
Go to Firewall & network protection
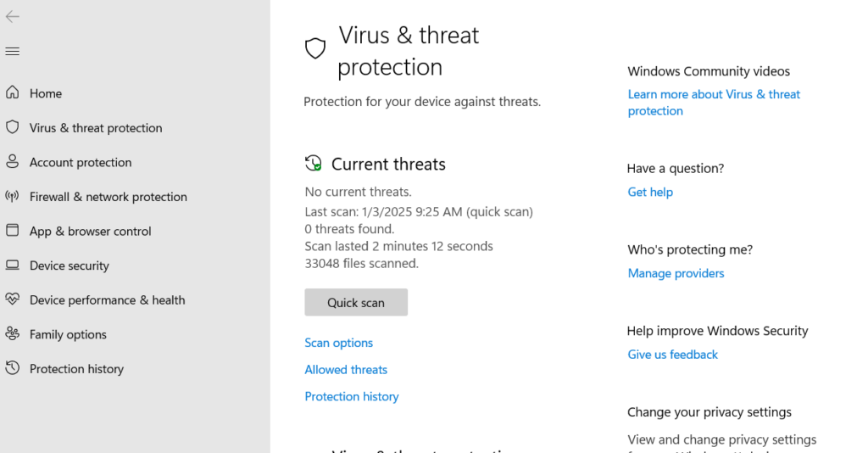tap(108, 197)
